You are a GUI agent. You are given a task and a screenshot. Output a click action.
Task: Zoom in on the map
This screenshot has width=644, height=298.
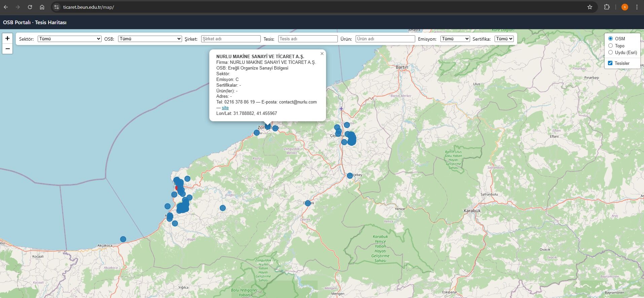pos(7,38)
